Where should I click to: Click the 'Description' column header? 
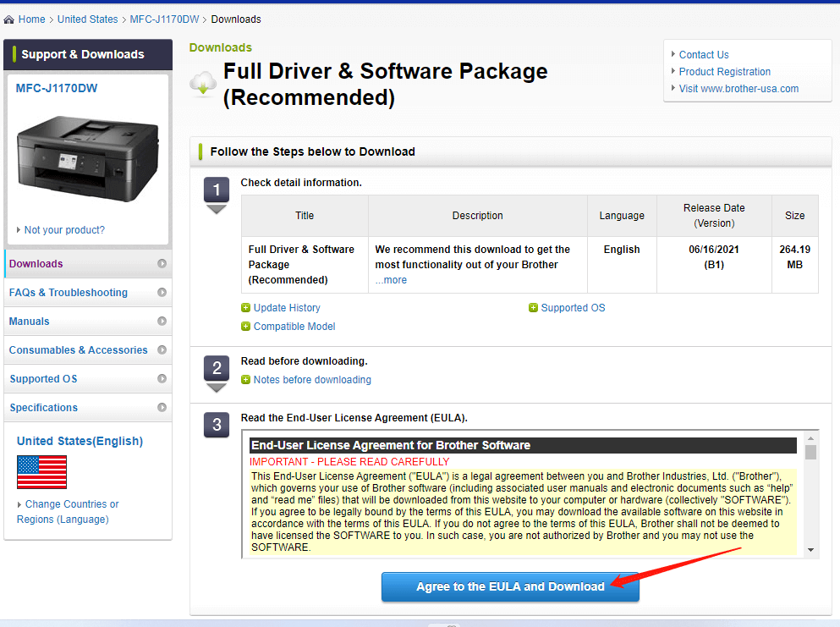[477, 216]
